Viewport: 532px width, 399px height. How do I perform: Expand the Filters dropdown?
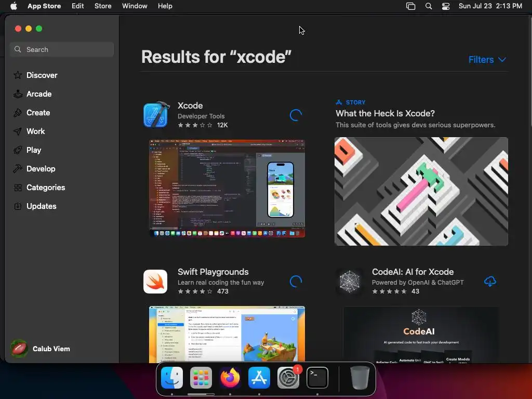(487, 60)
